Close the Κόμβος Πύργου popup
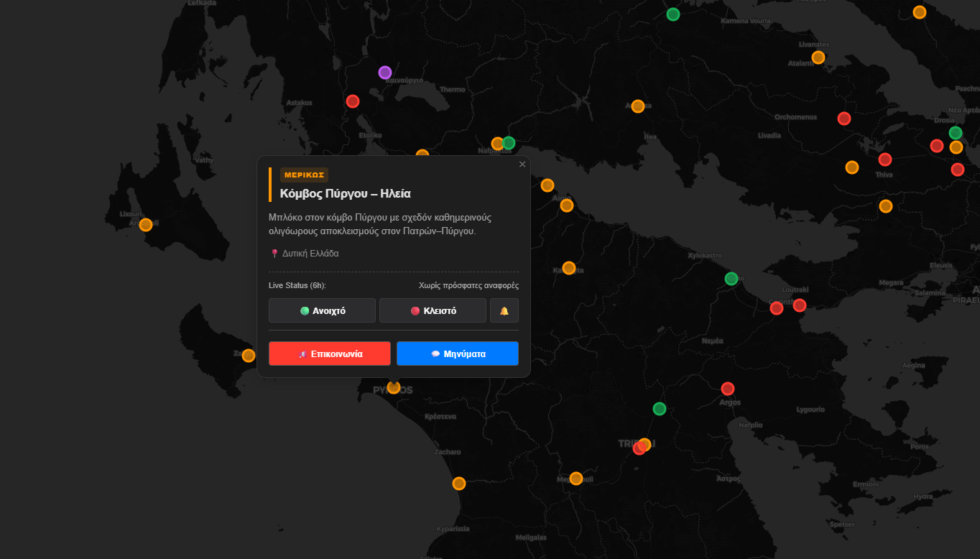 coord(522,165)
